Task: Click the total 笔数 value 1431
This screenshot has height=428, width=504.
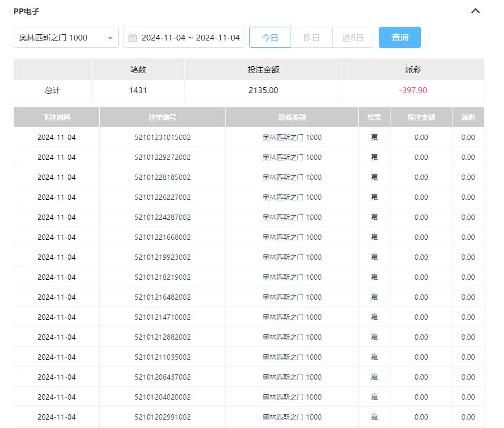Action: [138, 90]
